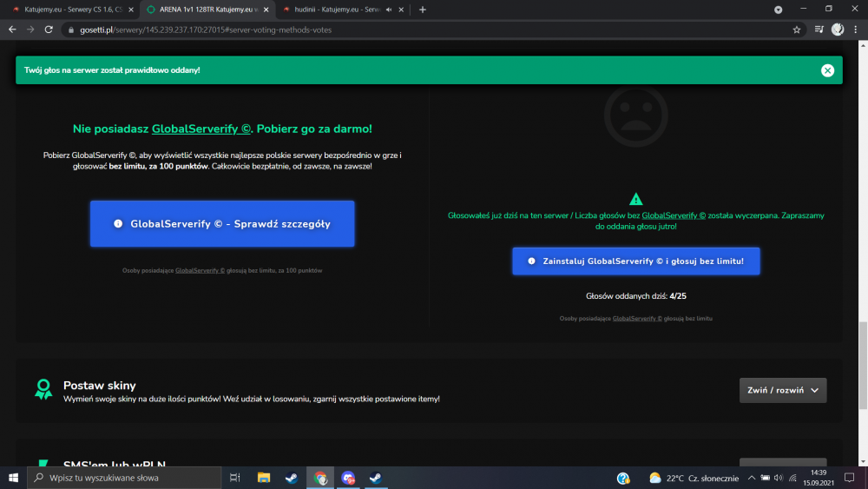Open GlobalServerify Sprawdź szczegóły button
The image size is (868, 489).
222,224
